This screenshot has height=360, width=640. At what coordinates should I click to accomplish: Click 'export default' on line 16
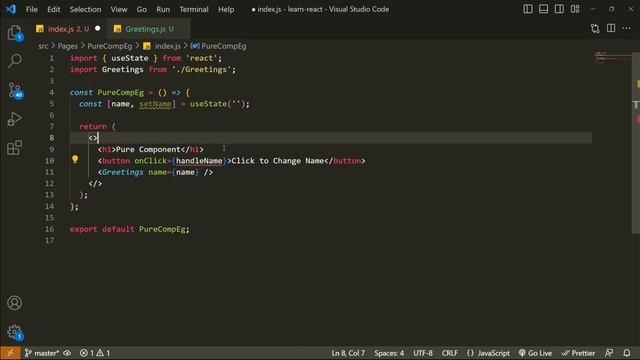click(102, 229)
